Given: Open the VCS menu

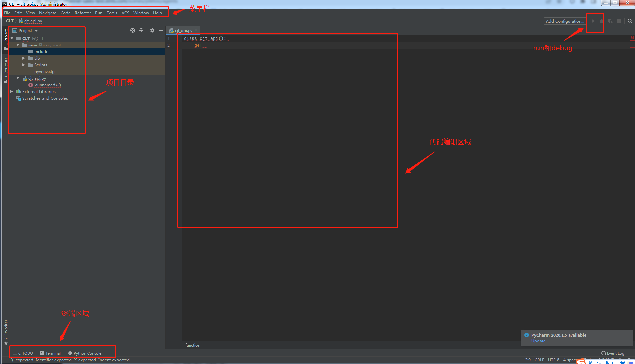Looking at the screenshot, I should click(x=125, y=13).
